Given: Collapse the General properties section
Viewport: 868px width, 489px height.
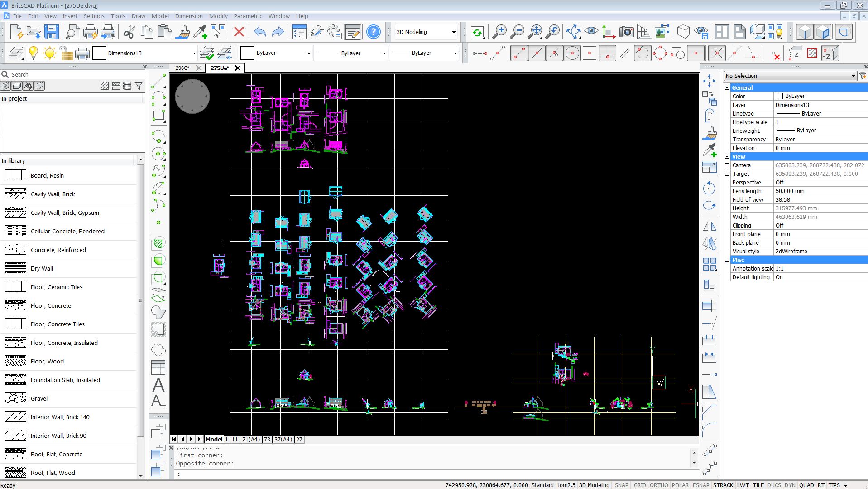Looking at the screenshot, I should click(727, 88).
